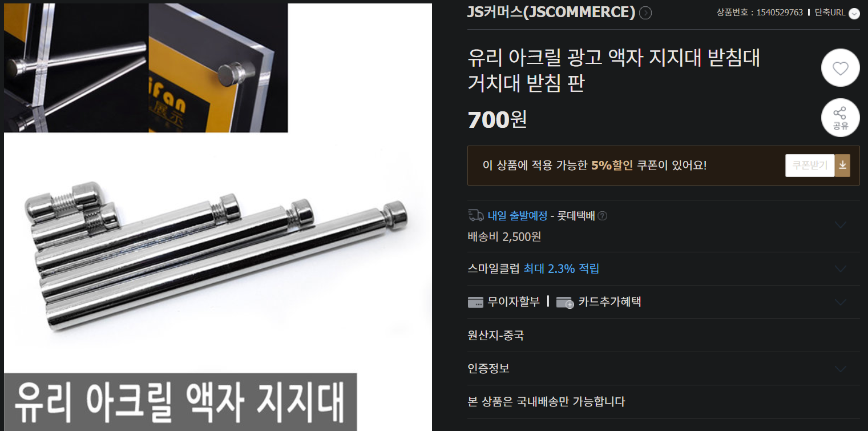Download coupon using arrow icon
This screenshot has height=431, width=868.
[x=842, y=166]
